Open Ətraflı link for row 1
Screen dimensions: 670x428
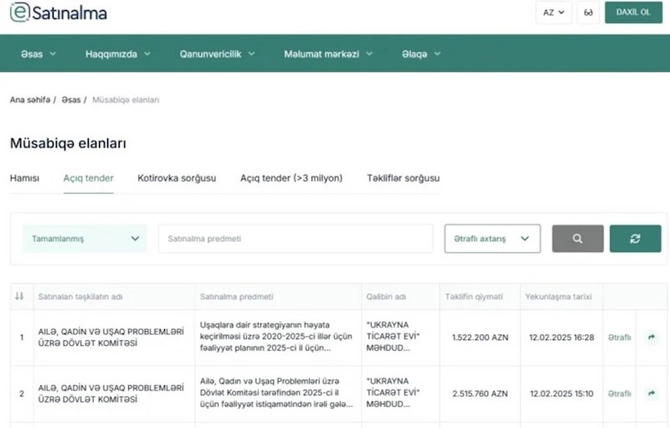[x=620, y=337]
